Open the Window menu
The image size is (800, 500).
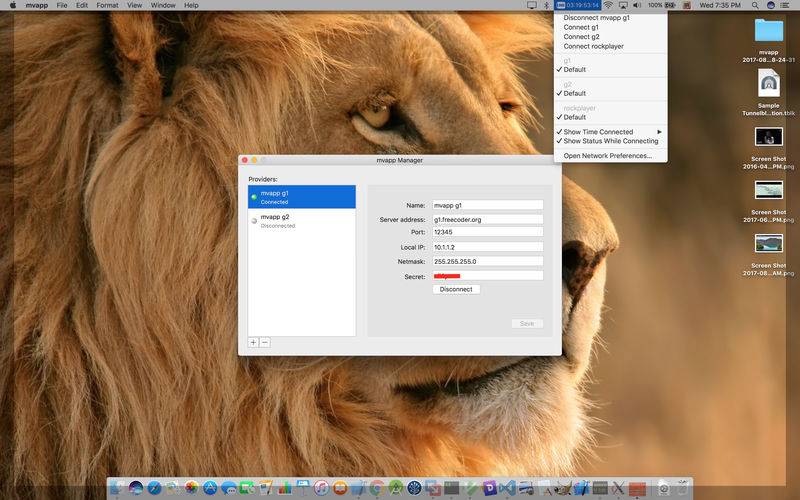coord(163,5)
